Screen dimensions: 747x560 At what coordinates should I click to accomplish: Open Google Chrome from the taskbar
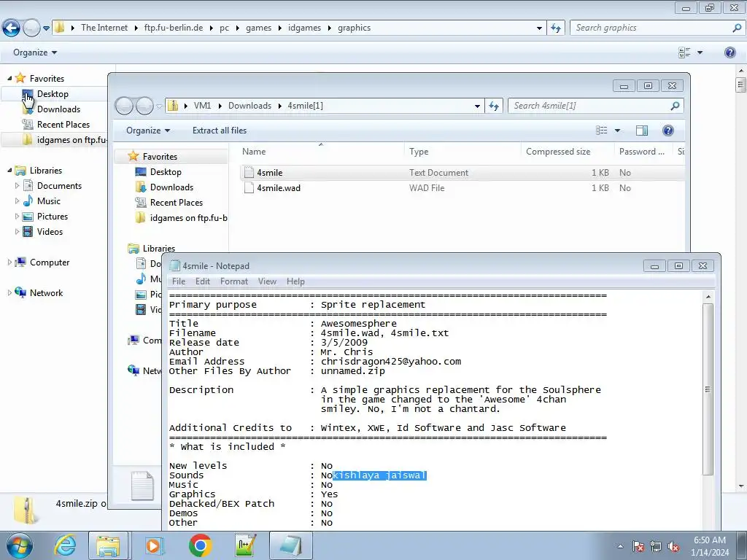pyautogui.click(x=200, y=545)
